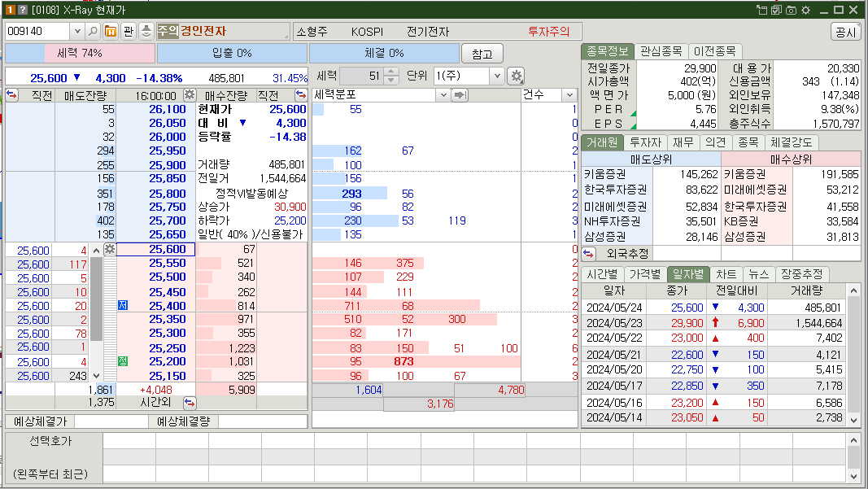Open the stock code 009140 dropdown
The image size is (868, 489).
click(77, 32)
